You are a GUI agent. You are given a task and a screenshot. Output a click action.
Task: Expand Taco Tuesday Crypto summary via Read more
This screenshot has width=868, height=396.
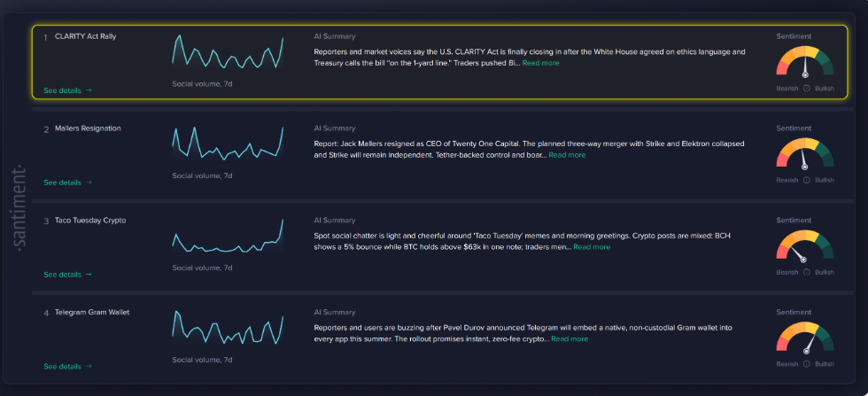[592, 247]
